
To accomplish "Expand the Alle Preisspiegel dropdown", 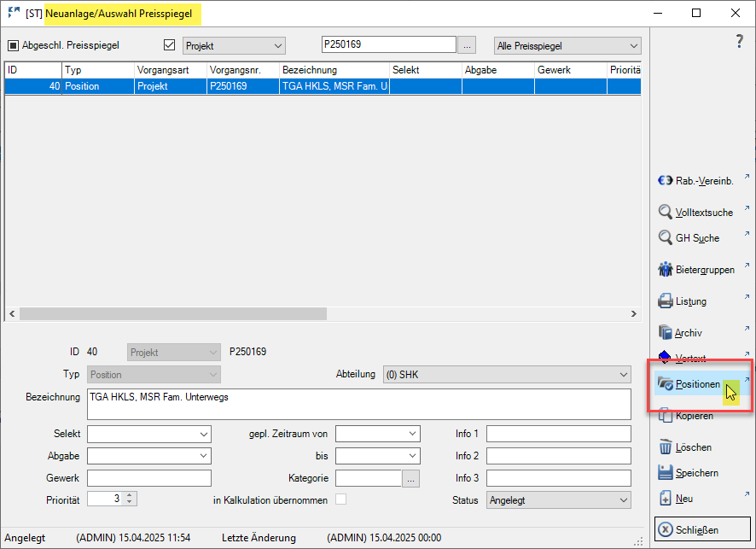I will 567,45.
